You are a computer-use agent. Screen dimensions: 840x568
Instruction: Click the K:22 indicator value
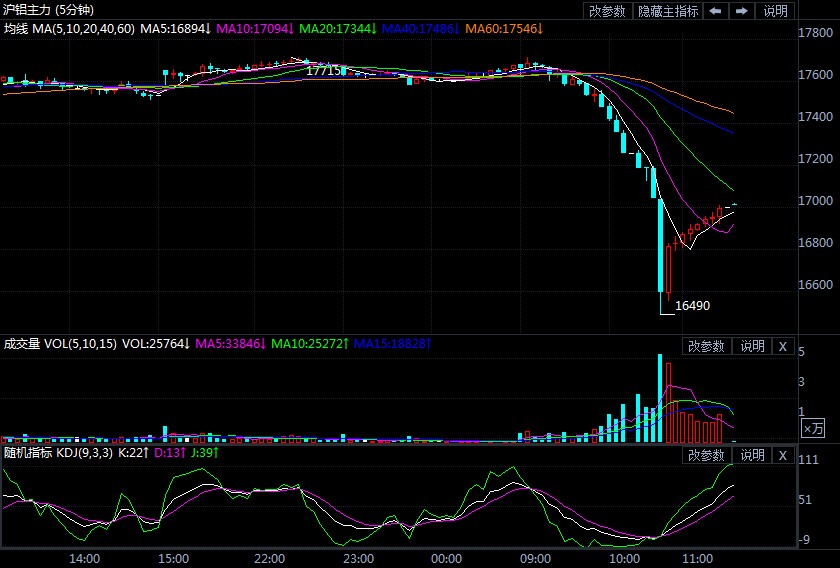pos(133,453)
